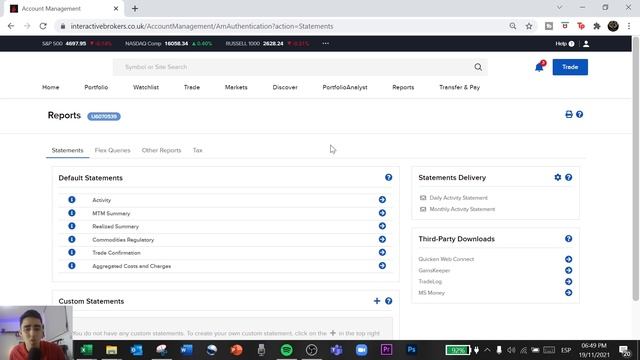Click info icon beside Realized Summary

pyautogui.click(x=72, y=226)
